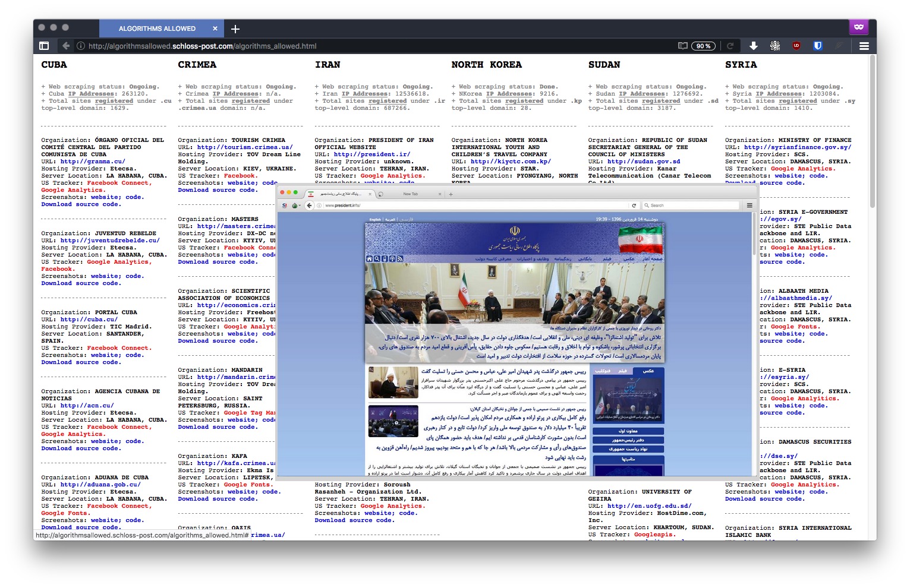Click the NORTH KOREA column heading
910x588 pixels.
486,65
